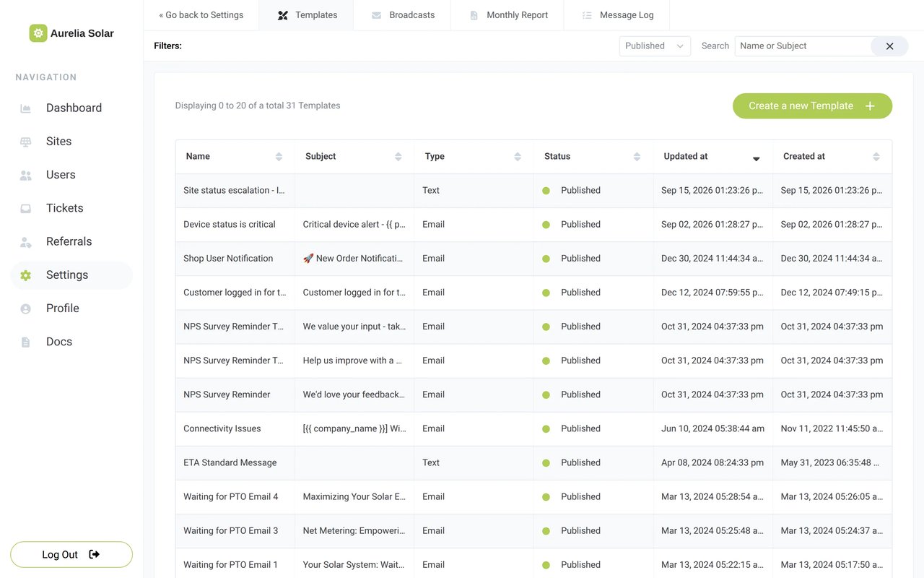Create a new Template button

tap(812, 106)
